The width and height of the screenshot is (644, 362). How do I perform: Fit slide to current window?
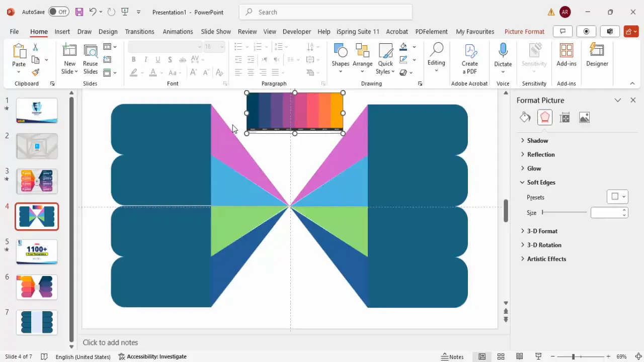tap(638, 356)
